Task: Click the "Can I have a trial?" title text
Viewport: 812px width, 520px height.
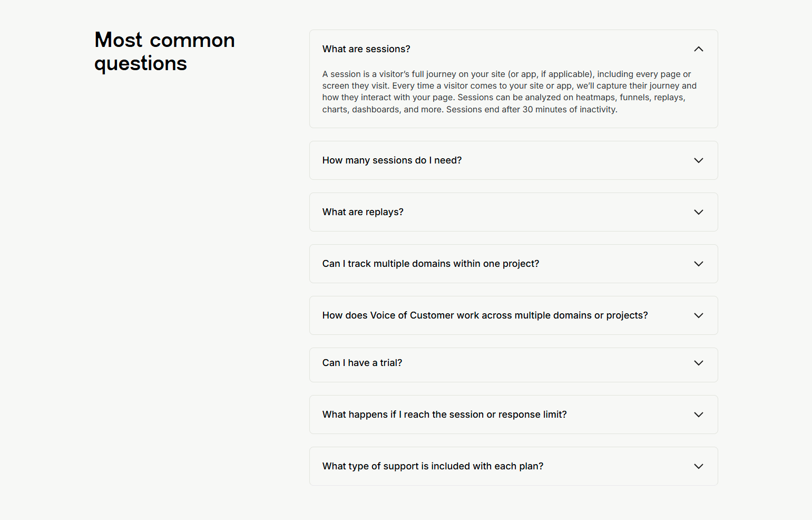Action: [362, 363]
